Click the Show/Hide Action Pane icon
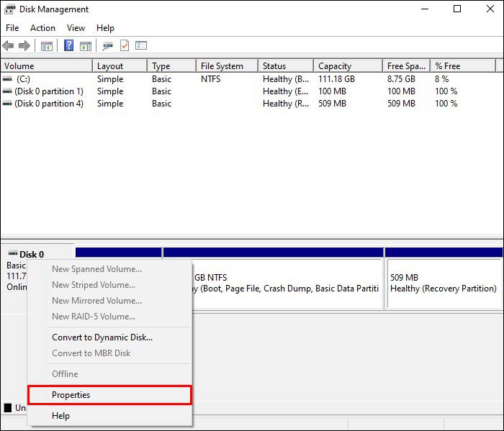Viewport: 504px width, 431px height. pyautogui.click(x=86, y=46)
